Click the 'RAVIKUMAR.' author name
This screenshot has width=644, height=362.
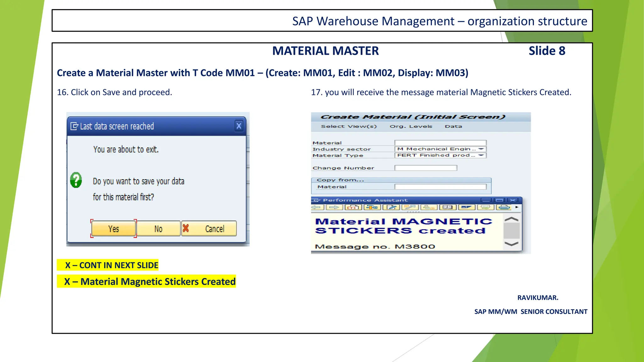(538, 298)
